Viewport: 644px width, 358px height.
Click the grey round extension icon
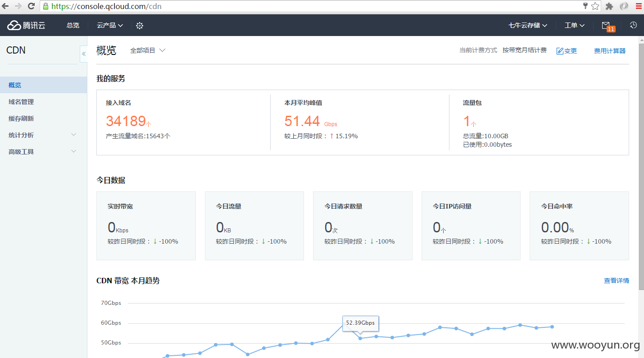[x=624, y=6]
